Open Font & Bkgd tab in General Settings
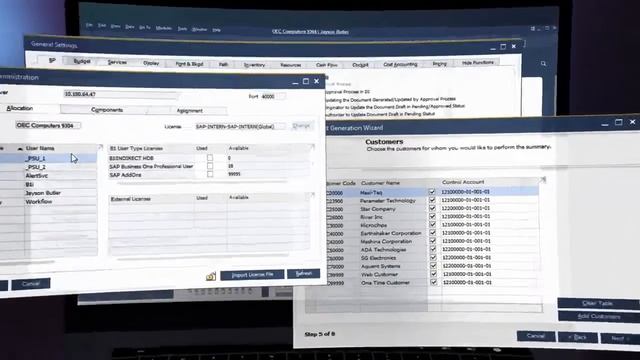The height and width of the screenshot is (360, 640). [189, 64]
